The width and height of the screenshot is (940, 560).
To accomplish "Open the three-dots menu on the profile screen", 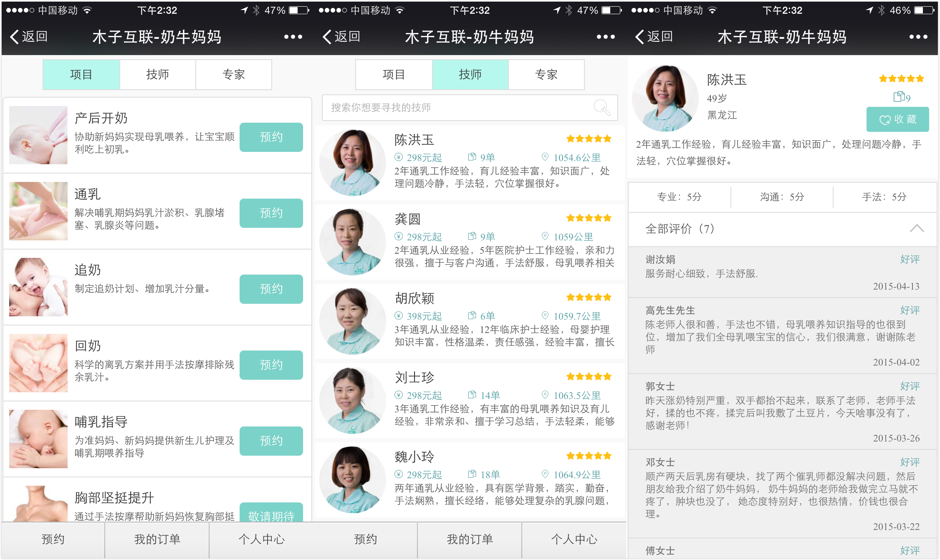I will click(x=918, y=37).
